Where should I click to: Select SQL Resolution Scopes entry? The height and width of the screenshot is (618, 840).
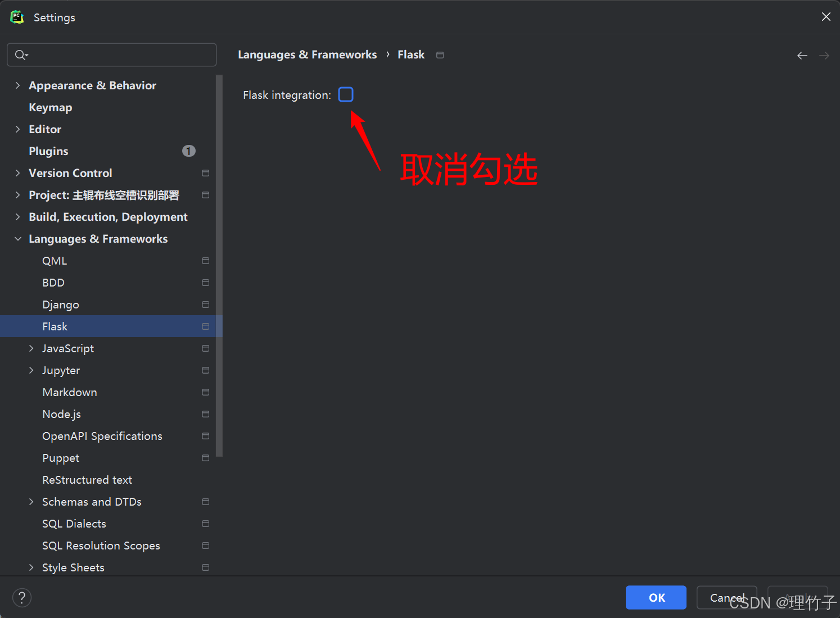coord(101,546)
